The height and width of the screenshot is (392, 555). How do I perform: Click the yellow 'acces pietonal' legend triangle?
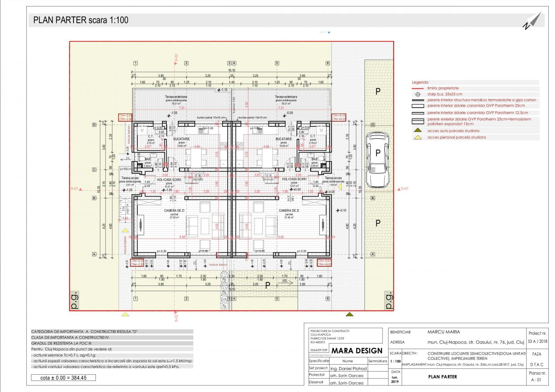click(x=418, y=137)
